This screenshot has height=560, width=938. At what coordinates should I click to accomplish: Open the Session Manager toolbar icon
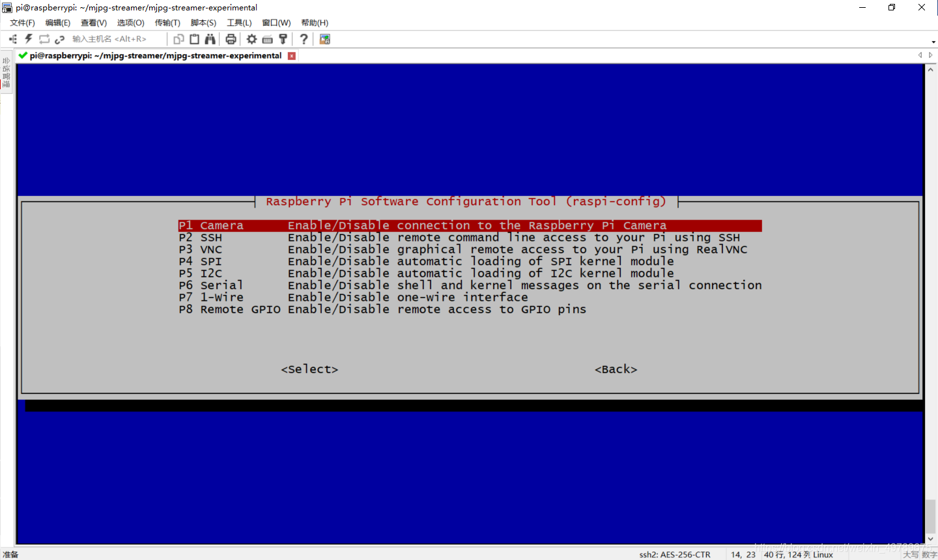12,39
